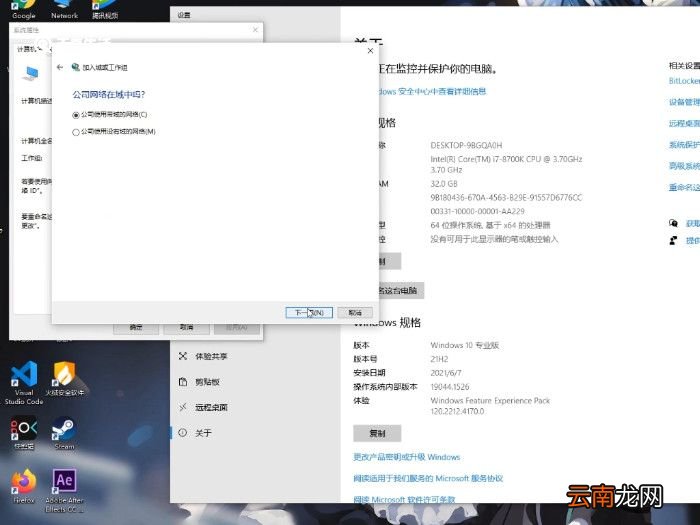Open the BitLocker related settings link
This screenshot has width=700, height=525.
[x=684, y=81]
